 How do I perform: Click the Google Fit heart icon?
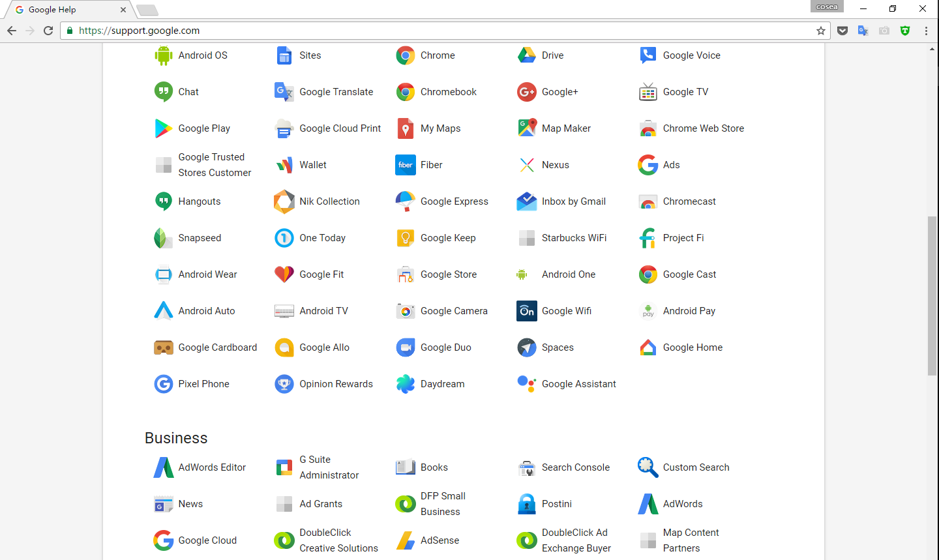tap(284, 274)
